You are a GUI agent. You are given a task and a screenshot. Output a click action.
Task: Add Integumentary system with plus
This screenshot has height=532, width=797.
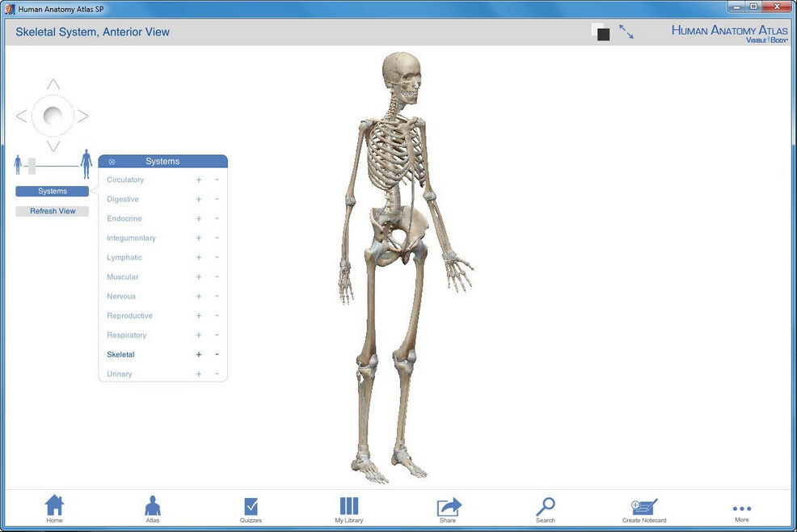199,238
